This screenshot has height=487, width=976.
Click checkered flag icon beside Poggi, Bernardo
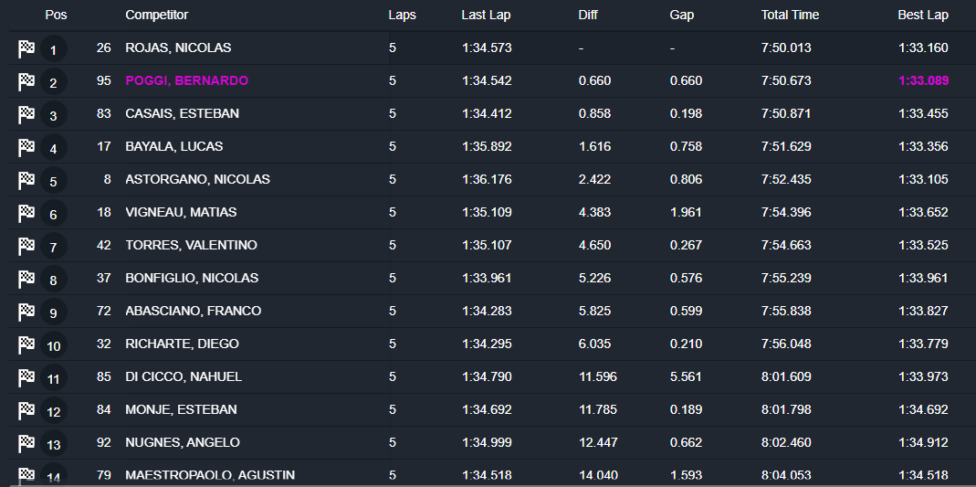pos(26,81)
